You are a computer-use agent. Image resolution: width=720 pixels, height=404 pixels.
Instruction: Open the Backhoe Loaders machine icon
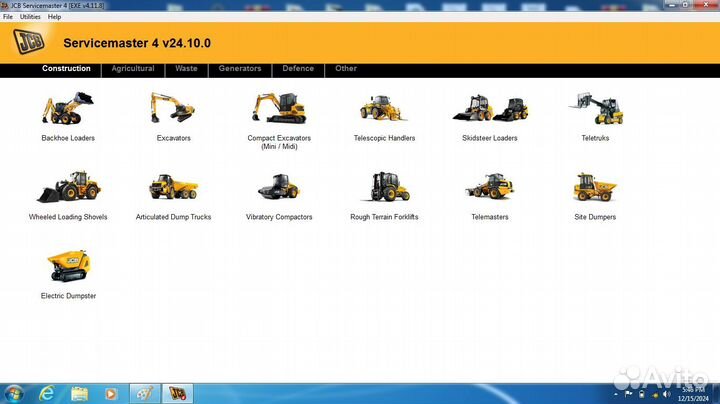[68, 108]
